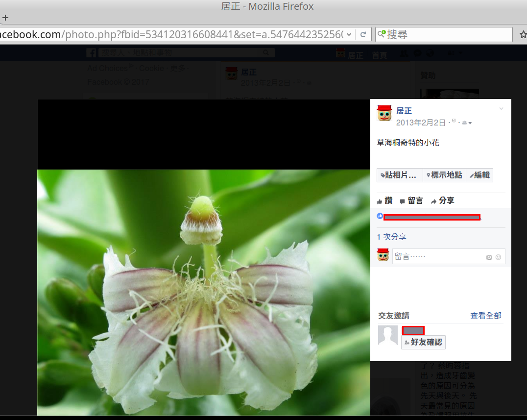Like the photo with the 讚 button

pos(385,201)
